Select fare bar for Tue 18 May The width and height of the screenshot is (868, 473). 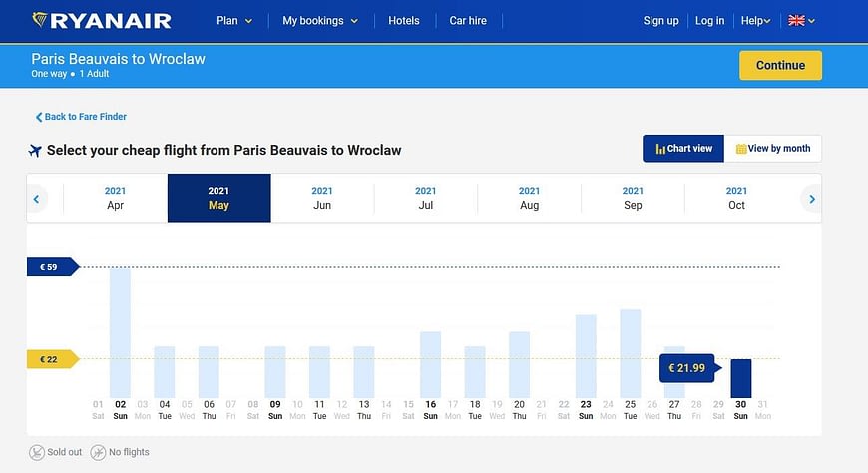click(475, 372)
